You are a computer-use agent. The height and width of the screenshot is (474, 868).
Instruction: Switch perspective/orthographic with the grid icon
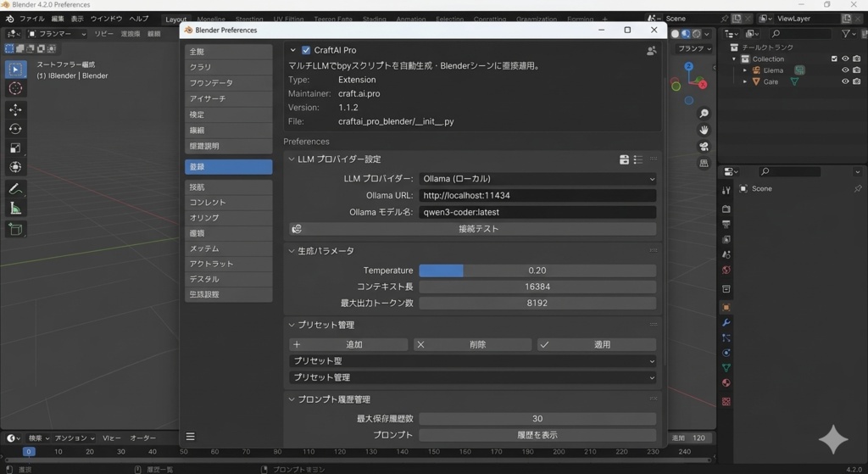tap(704, 164)
